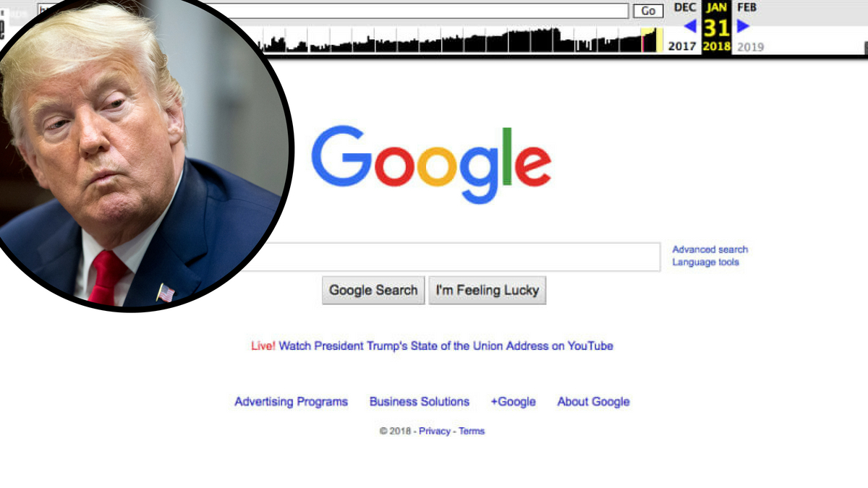
Task: Open the Advertising Programs link
Action: click(291, 402)
